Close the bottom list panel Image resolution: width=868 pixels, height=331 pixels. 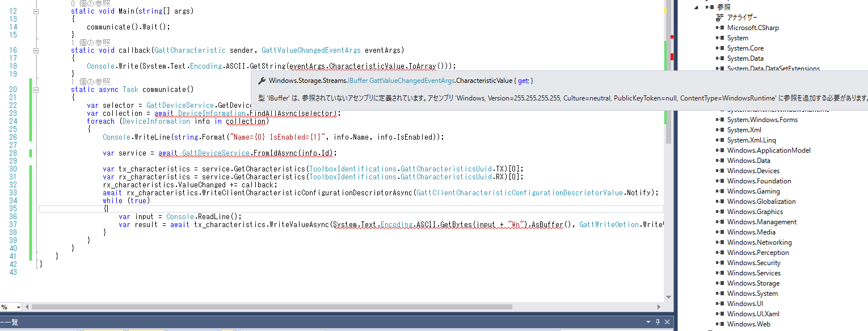coord(667,322)
